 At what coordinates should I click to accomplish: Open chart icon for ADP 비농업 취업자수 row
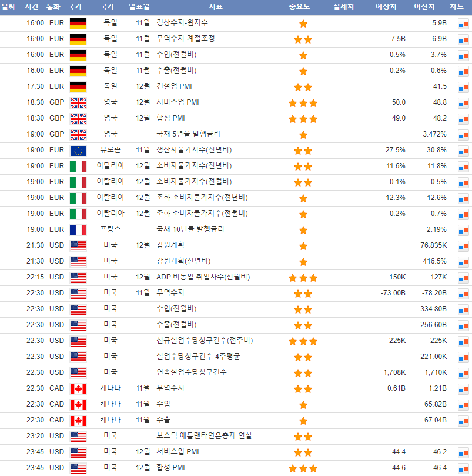(x=463, y=277)
